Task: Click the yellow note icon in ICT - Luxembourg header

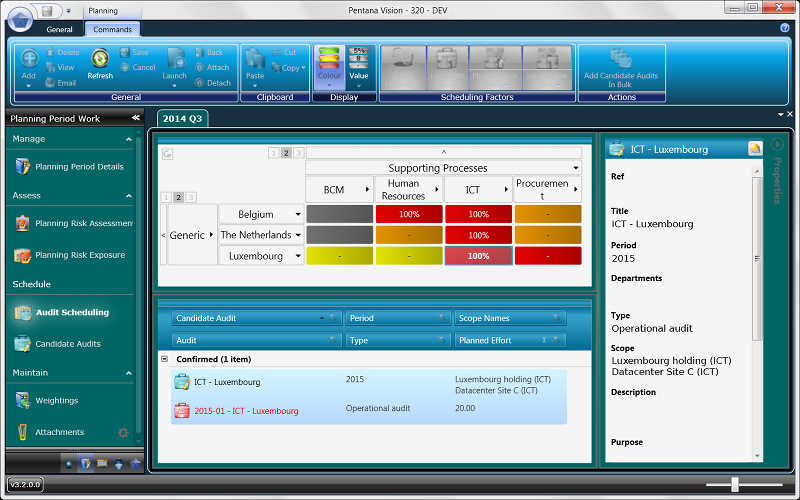Action: pyautogui.click(x=755, y=148)
